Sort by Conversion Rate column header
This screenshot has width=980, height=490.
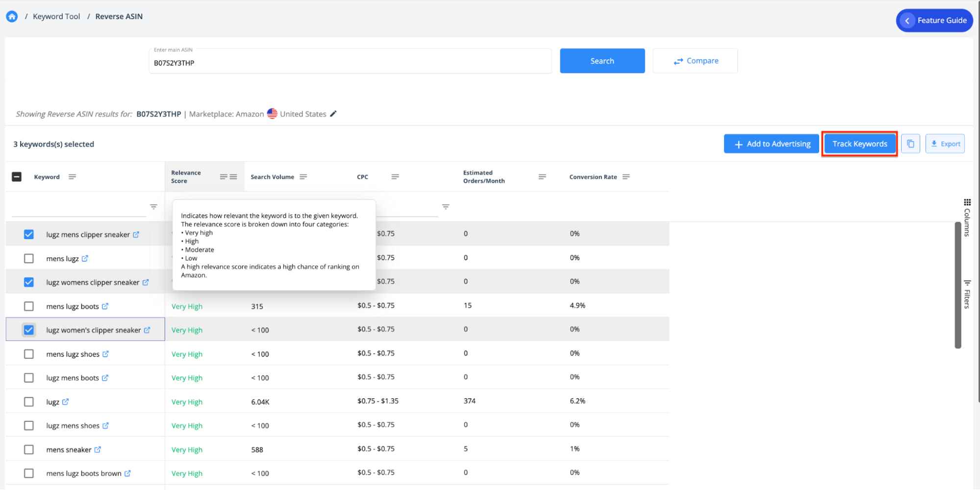coord(593,177)
